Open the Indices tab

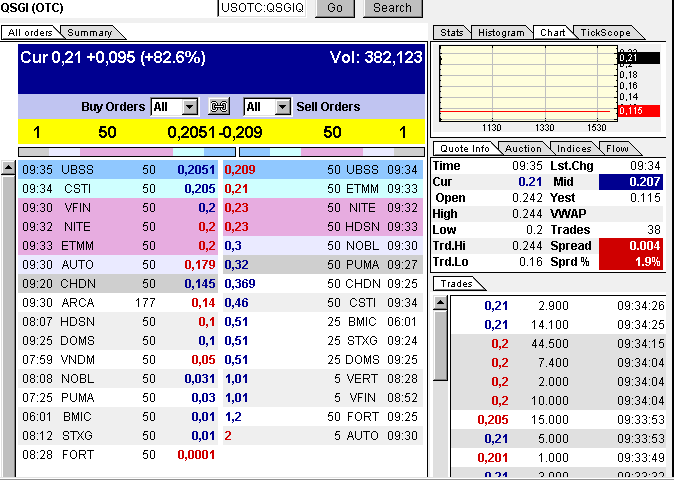pyautogui.click(x=574, y=149)
